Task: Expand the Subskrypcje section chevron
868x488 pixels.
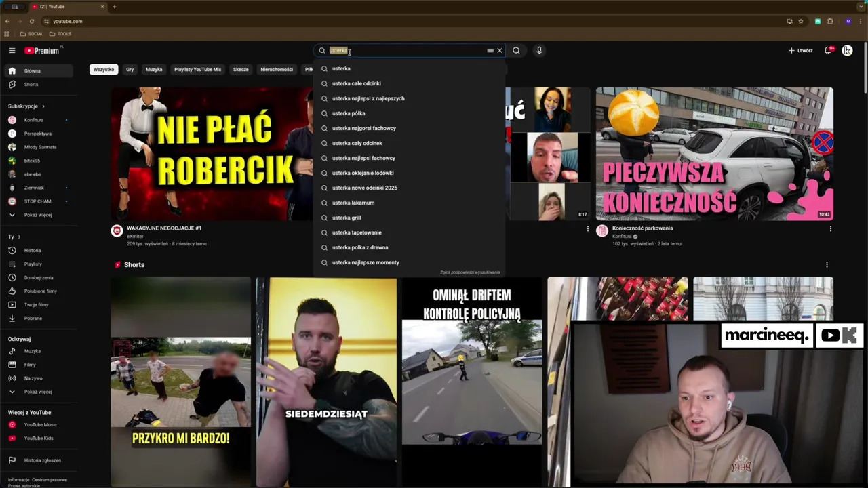Action: tap(43, 106)
